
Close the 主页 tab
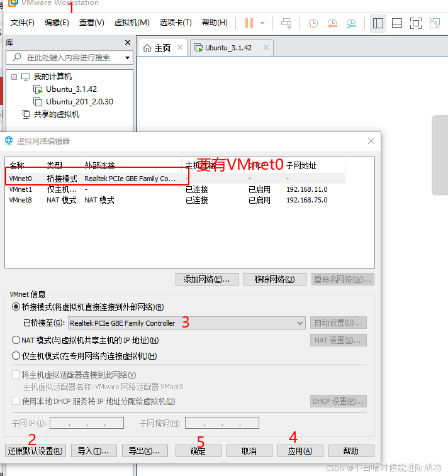[x=180, y=47]
